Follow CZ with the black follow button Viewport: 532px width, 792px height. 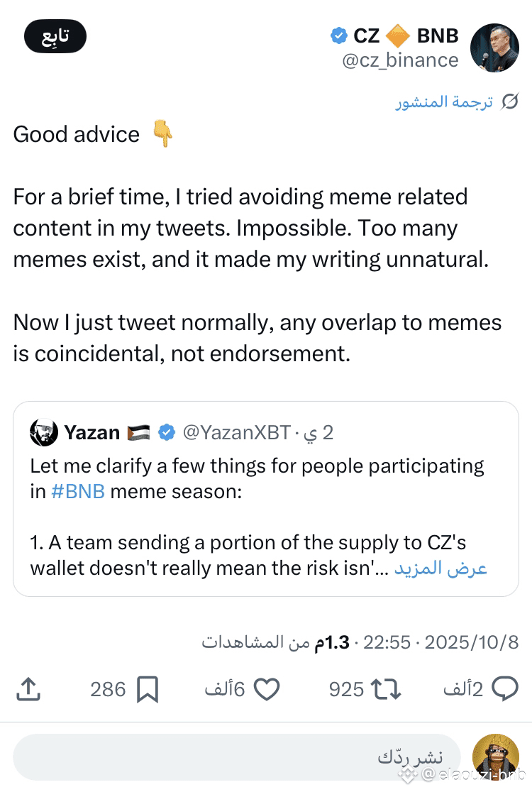pos(55,36)
